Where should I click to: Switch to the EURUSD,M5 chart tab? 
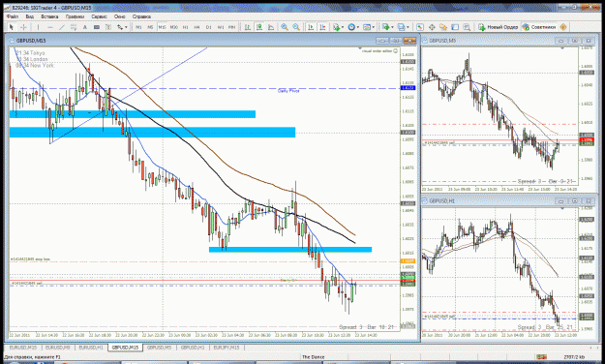pos(57,348)
